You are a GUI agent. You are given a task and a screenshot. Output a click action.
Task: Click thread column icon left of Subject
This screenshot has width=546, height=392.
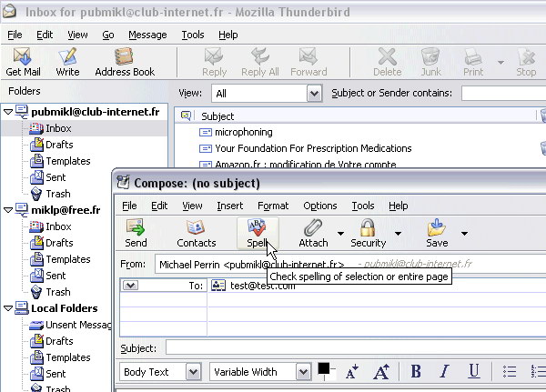(x=186, y=116)
